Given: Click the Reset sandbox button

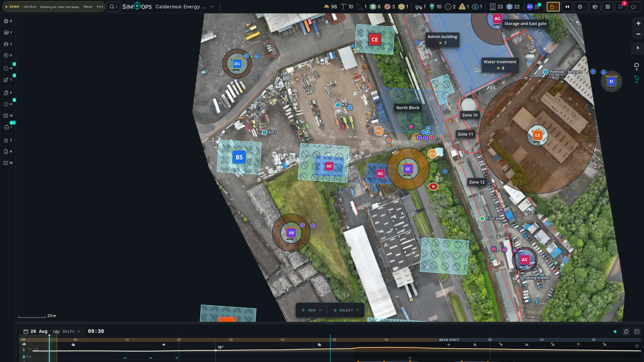Looking at the screenshot, I should coord(88,7).
